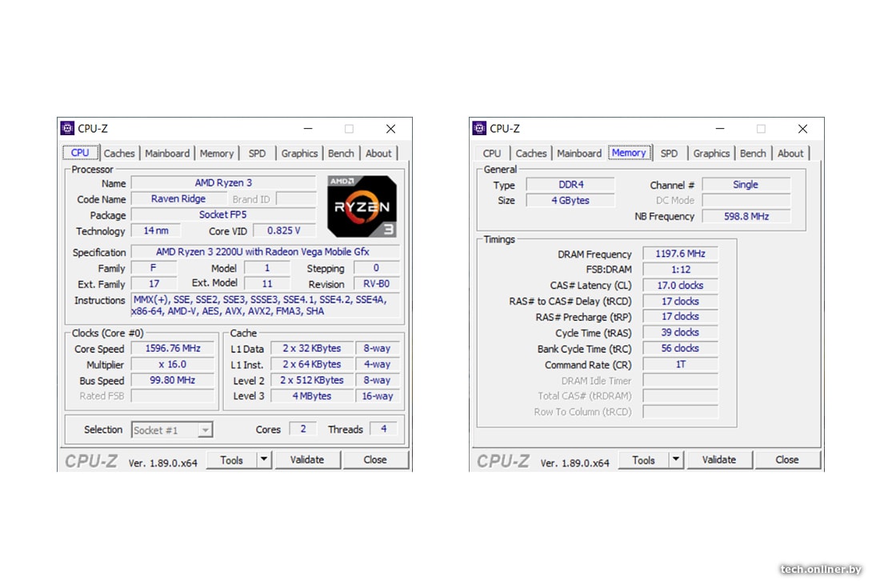Viewport: 880px width, 588px height.
Task: Open Graphics tab in right window
Action: tap(711, 153)
